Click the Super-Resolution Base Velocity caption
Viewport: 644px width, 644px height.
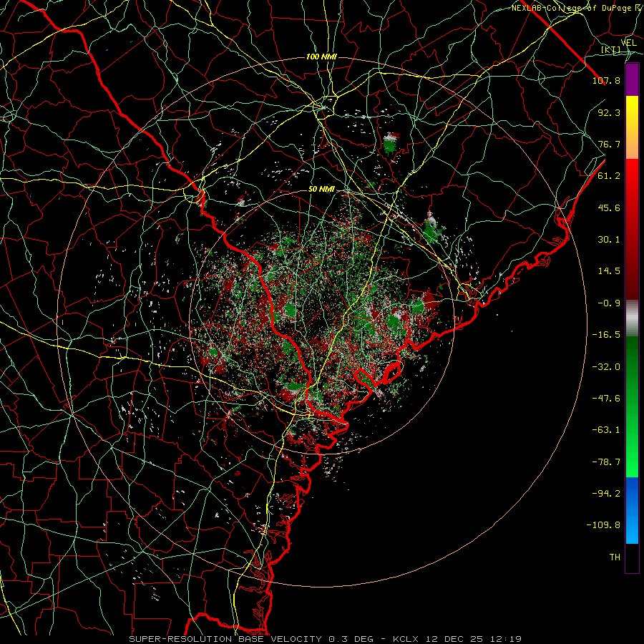(326, 639)
